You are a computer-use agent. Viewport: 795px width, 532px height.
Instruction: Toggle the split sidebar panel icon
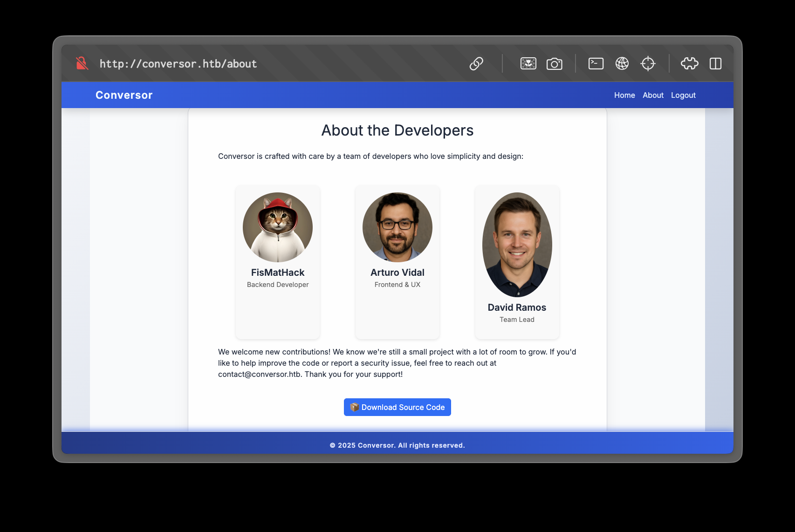(x=715, y=63)
